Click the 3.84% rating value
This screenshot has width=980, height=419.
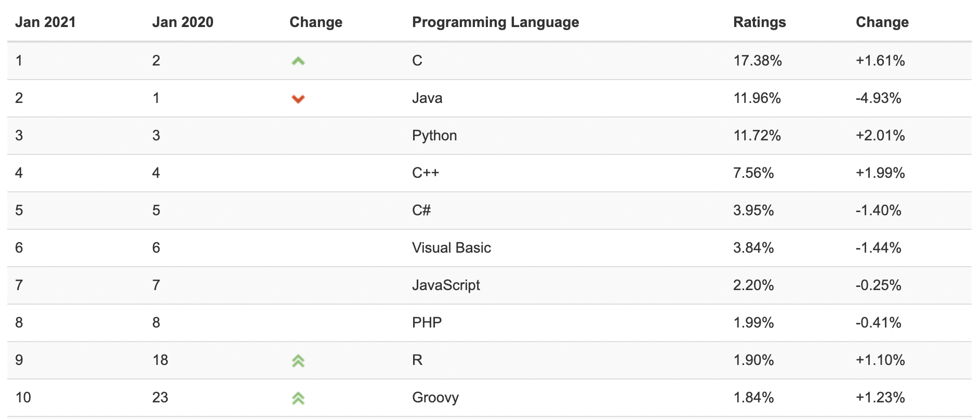(753, 247)
